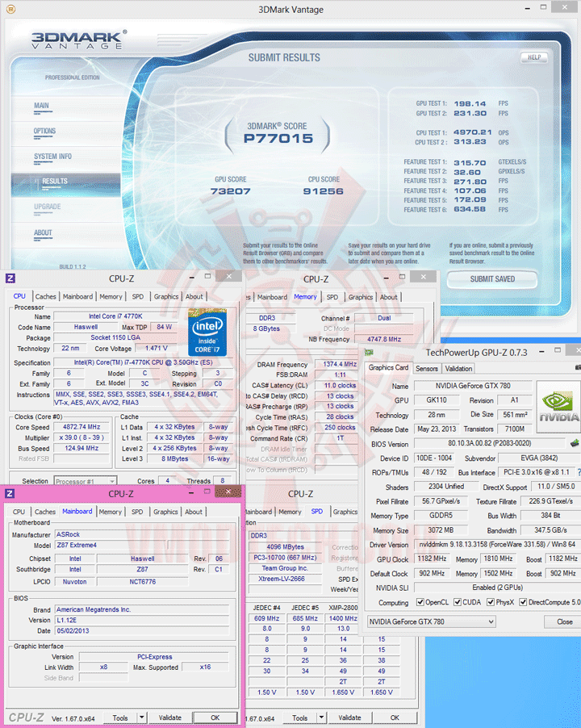The height and width of the screenshot is (728, 581).
Task: Open SYSTEM INFO in 3DMark sidebar
Action: (52, 157)
